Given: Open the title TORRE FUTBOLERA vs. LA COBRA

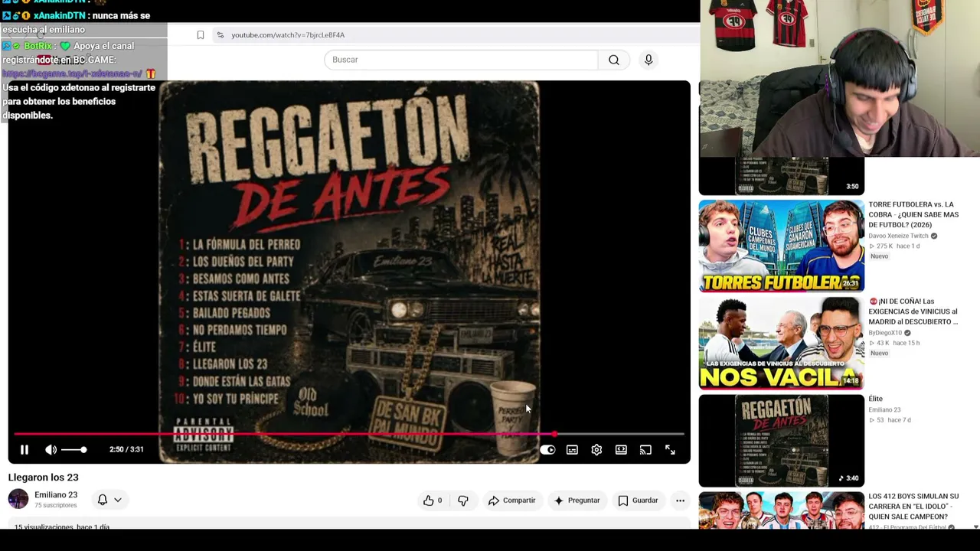Looking at the screenshot, I should point(913,214).
